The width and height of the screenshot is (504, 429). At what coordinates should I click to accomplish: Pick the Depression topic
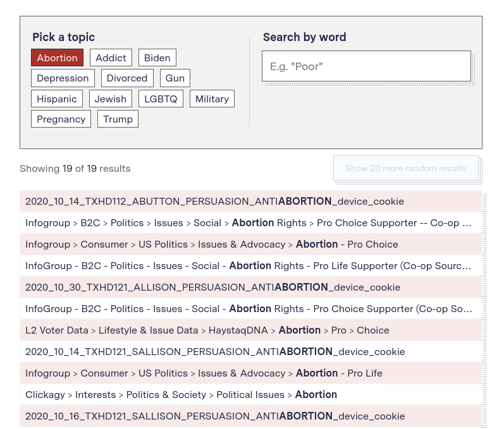pos(63,78)
